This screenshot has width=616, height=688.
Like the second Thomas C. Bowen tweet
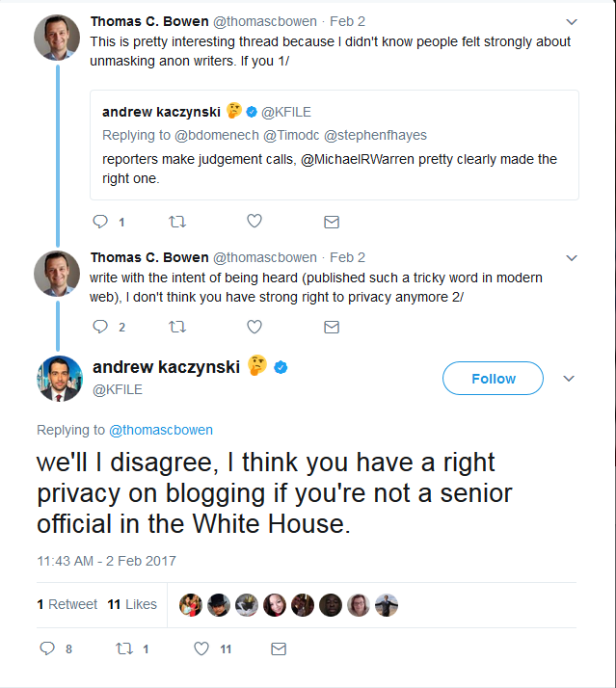tap(254, 327)
